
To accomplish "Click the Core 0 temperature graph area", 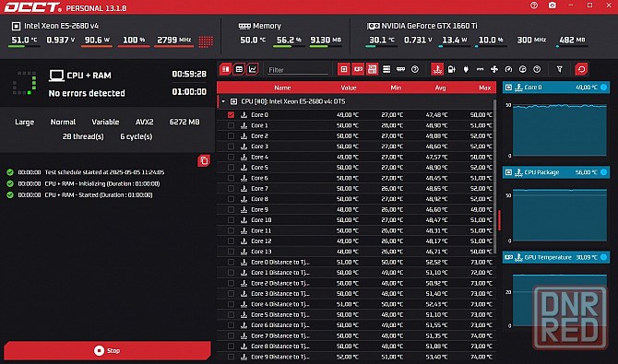I will tap(559, 130).
